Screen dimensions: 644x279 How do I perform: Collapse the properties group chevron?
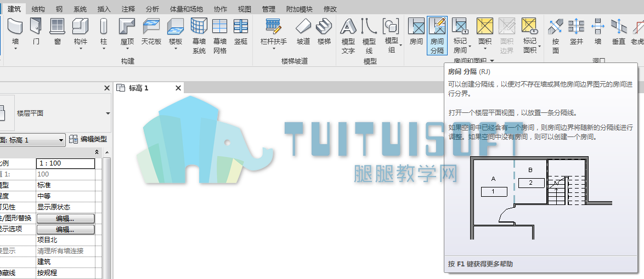click(x=97, y=152)
